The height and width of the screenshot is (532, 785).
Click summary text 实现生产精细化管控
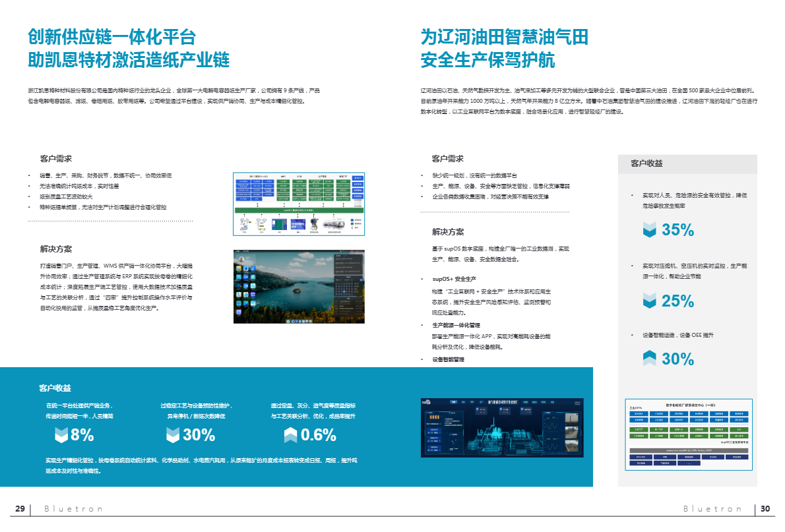pyautogui.click(x=201, y=465)
